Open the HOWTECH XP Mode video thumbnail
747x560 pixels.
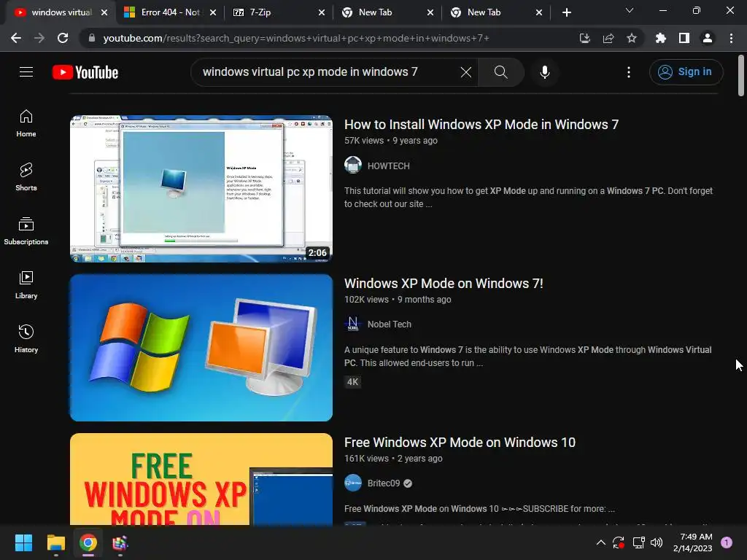pyautogui.click(x=201, y=189)
